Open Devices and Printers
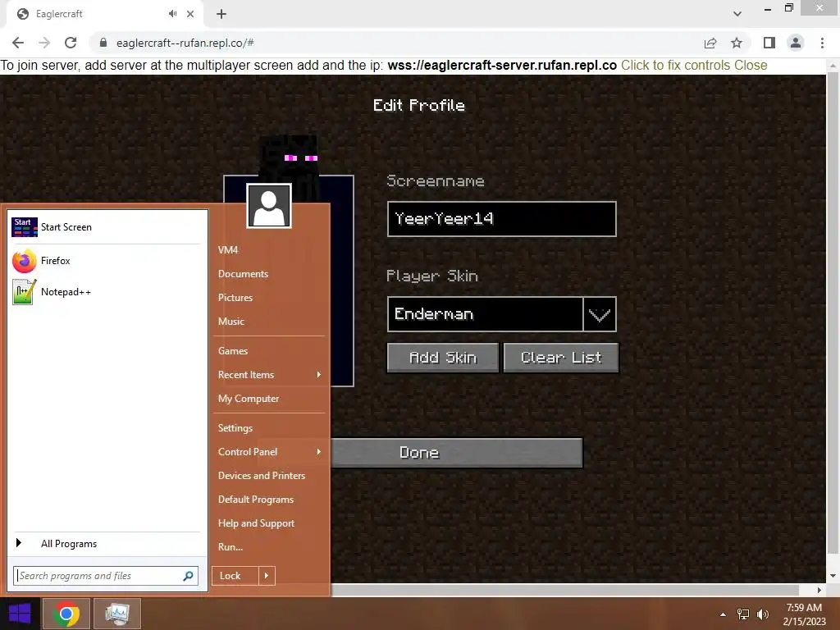Screen dimensions: 840x630 [x=262, y=476]
